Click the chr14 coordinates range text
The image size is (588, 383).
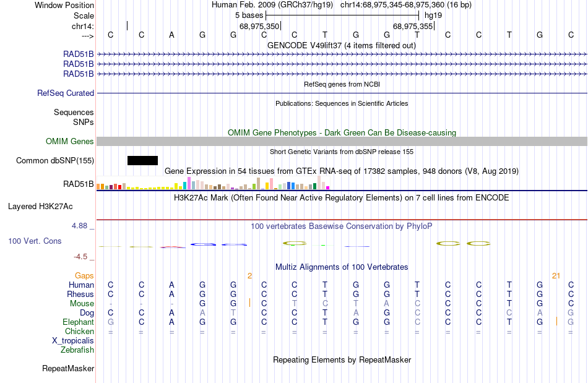click(406, 5)
